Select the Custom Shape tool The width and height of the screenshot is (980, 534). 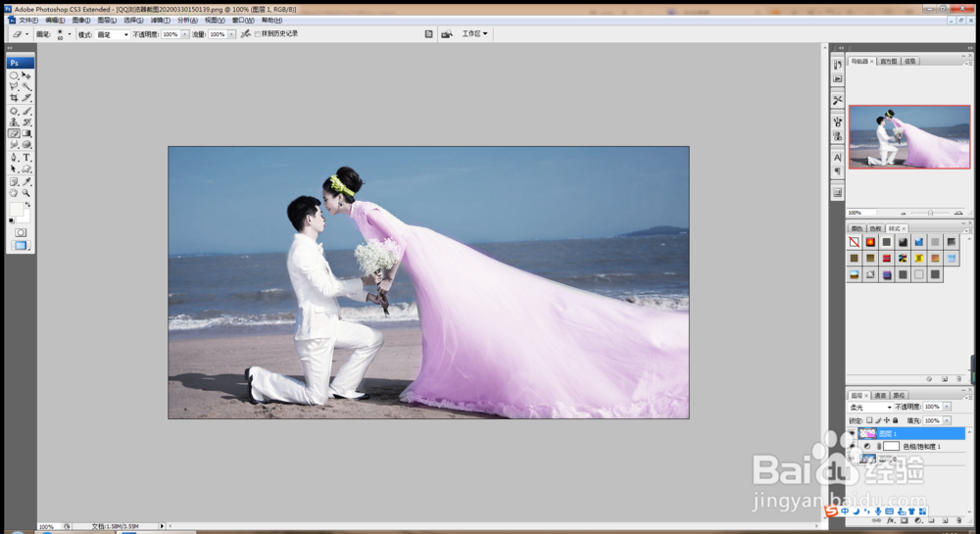pyautogui.click(x=26, y=169)
